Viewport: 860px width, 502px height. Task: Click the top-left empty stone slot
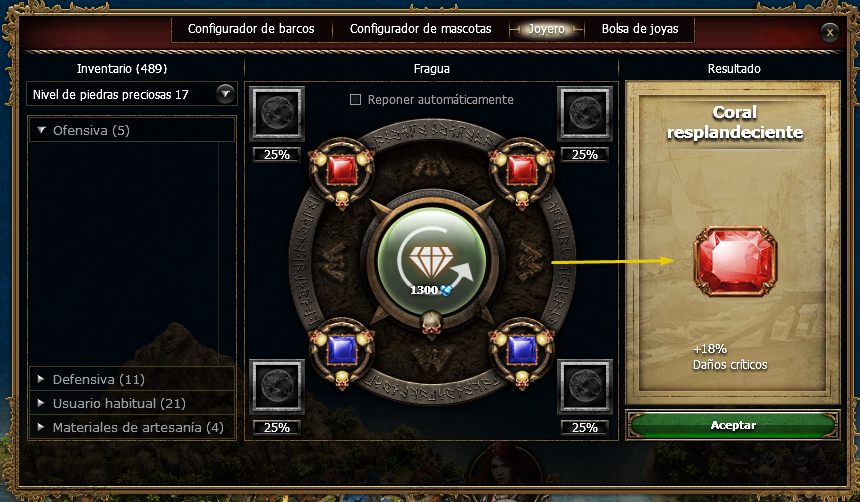tap(277, 114)
